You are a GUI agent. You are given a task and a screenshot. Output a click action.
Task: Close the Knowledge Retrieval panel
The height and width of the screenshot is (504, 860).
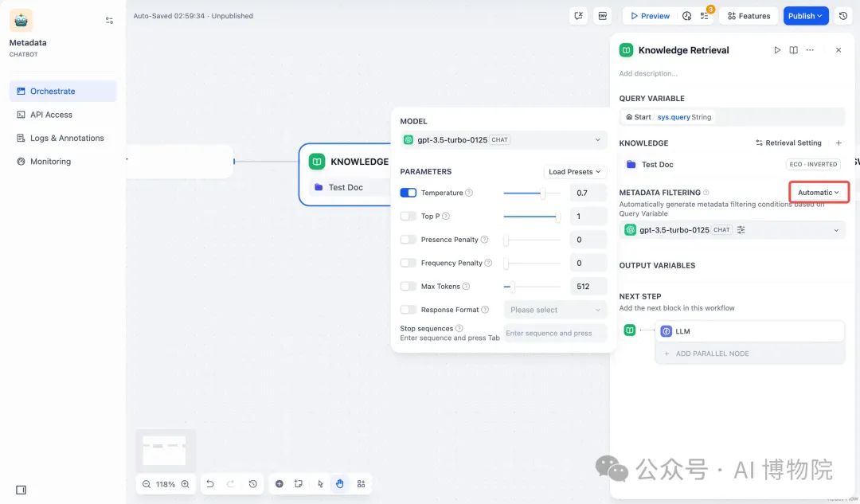pos(838,50)
